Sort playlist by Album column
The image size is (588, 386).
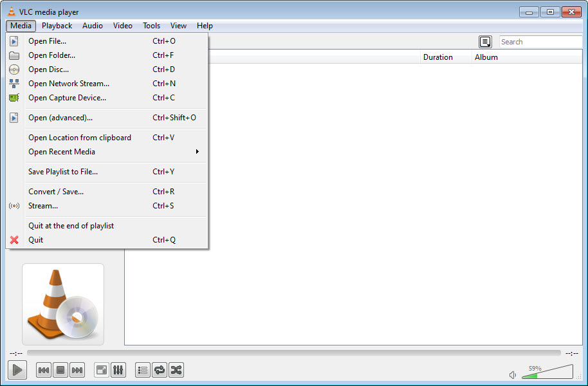(x=527, y=57)
